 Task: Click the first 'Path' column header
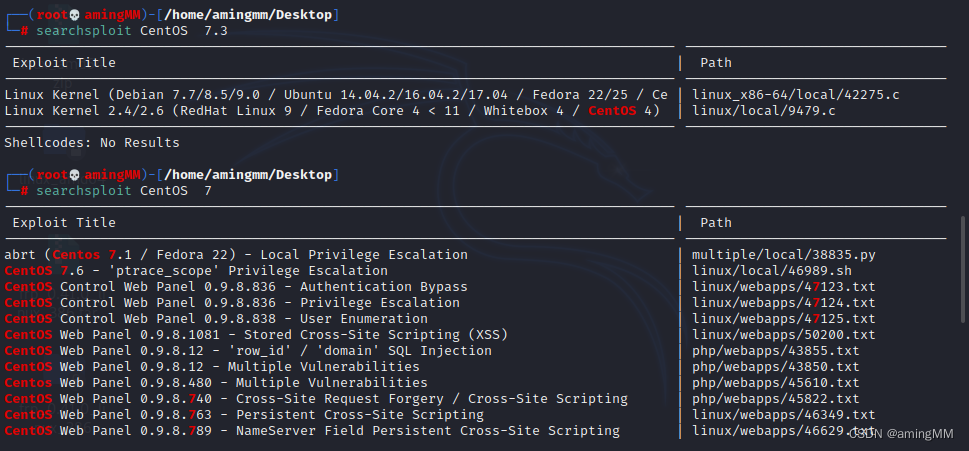[716, 62]
